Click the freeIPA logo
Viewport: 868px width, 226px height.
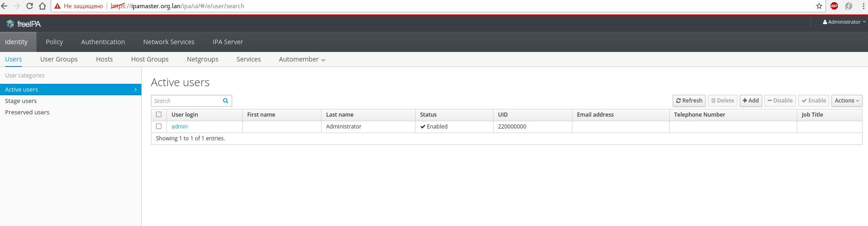click(x=23, y=24)
